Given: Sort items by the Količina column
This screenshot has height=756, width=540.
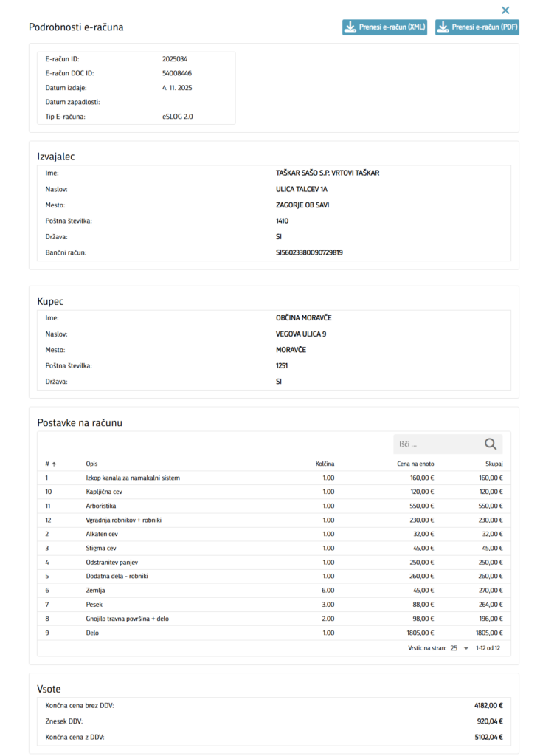Looking at the screenshot, I should point(324,464).
